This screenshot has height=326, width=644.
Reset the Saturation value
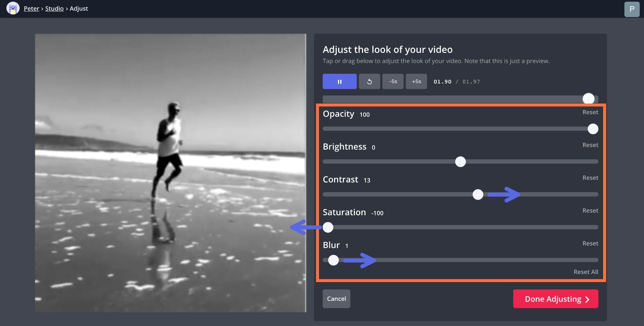pos(590,211)
